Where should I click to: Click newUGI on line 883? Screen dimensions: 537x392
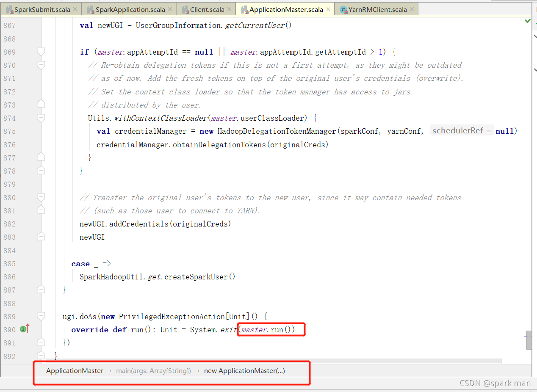92,237
